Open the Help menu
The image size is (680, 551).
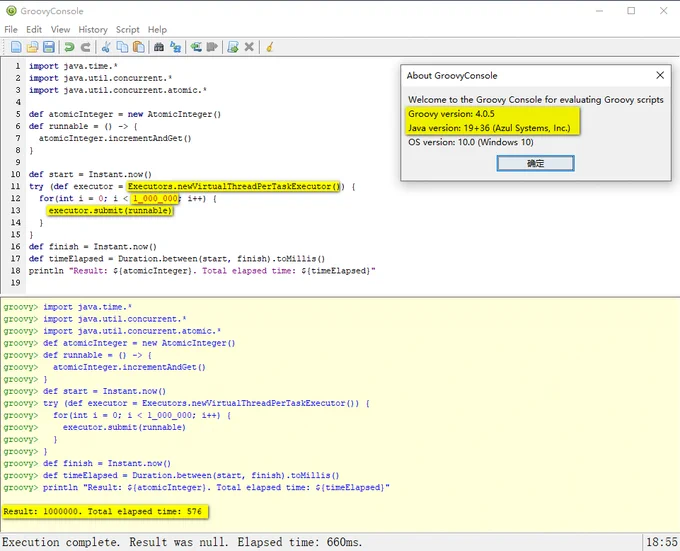coord(157,29)
